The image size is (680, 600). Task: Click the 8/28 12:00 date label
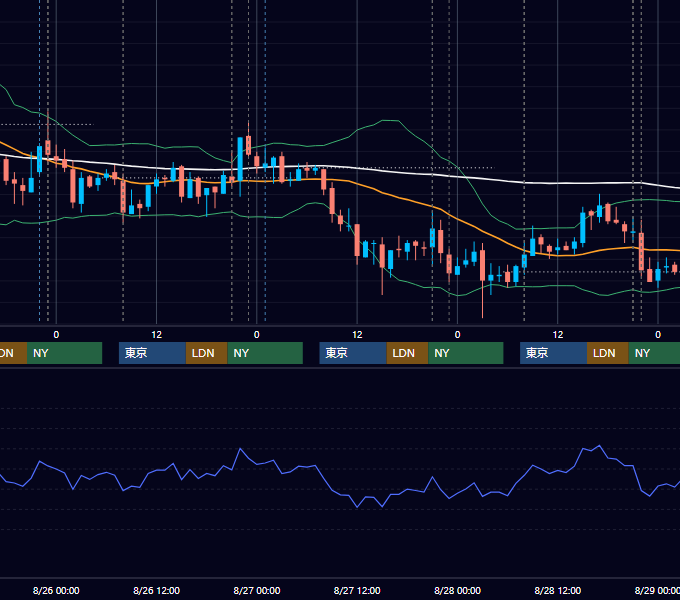[558, 590]
